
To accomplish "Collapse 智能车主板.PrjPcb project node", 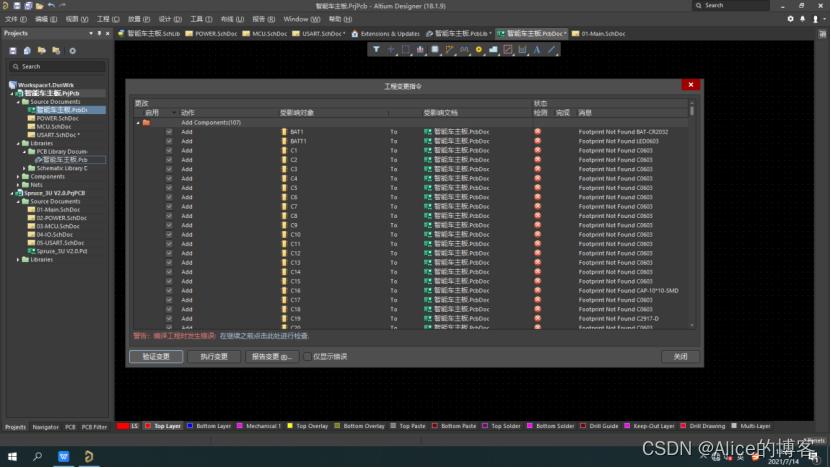I will pos(12,93).
